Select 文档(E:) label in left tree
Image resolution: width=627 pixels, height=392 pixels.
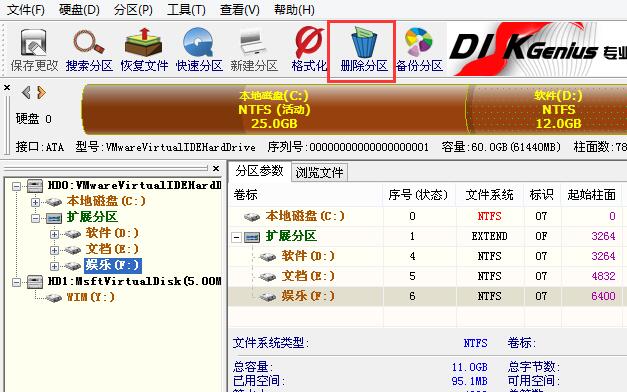[x=112, y=249]
